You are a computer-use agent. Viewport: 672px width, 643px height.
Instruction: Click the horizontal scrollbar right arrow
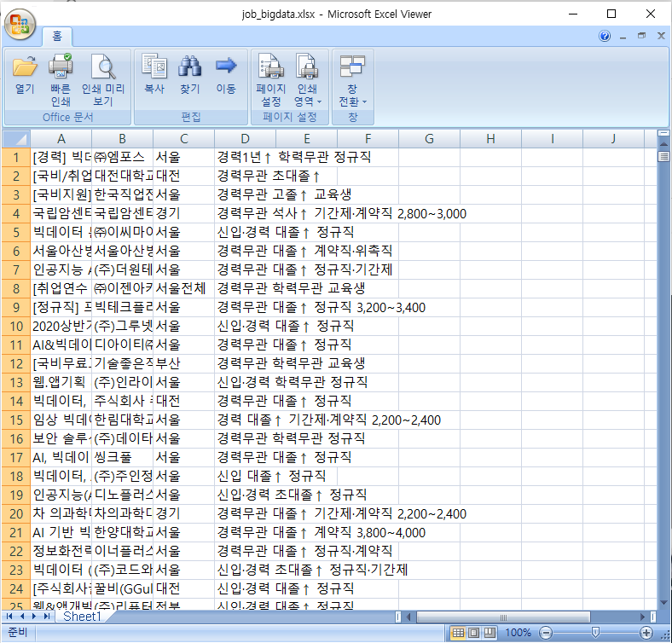tap(642, 617)
